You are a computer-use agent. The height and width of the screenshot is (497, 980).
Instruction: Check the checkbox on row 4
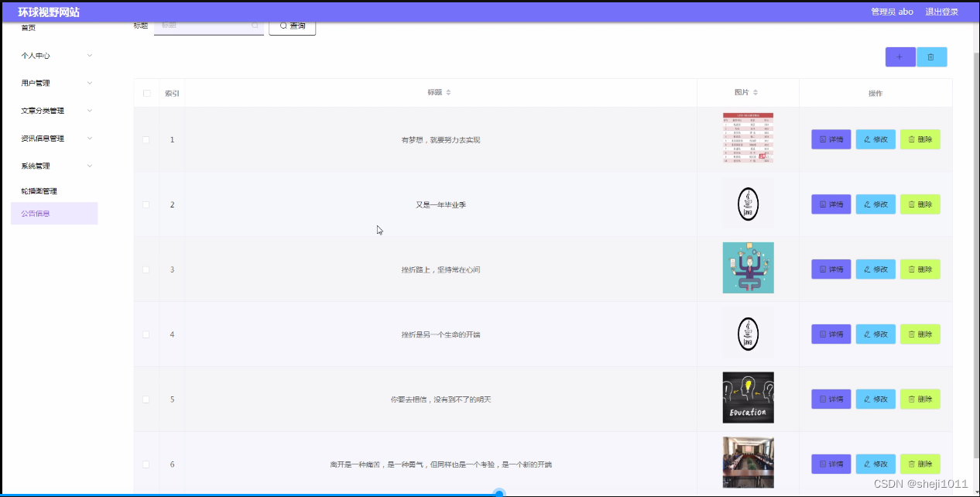coord(146,334)
